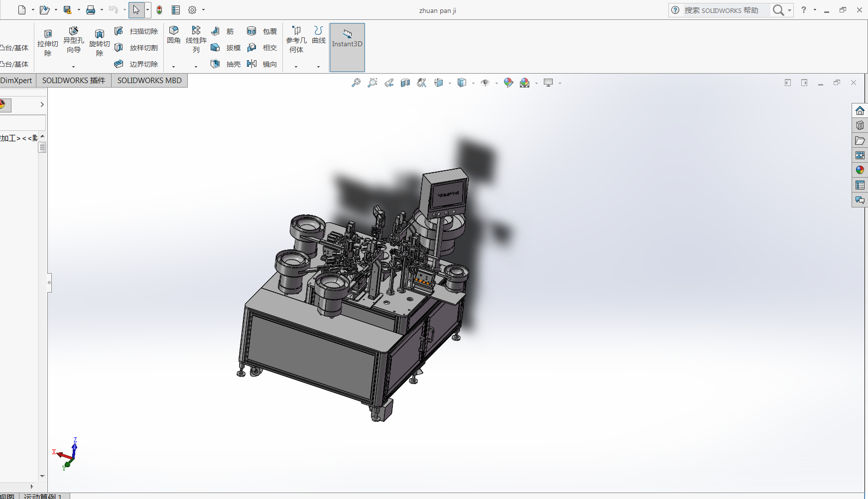868x499 pixels.
Task: Select the Section View tool
Action: pos(405,83)
